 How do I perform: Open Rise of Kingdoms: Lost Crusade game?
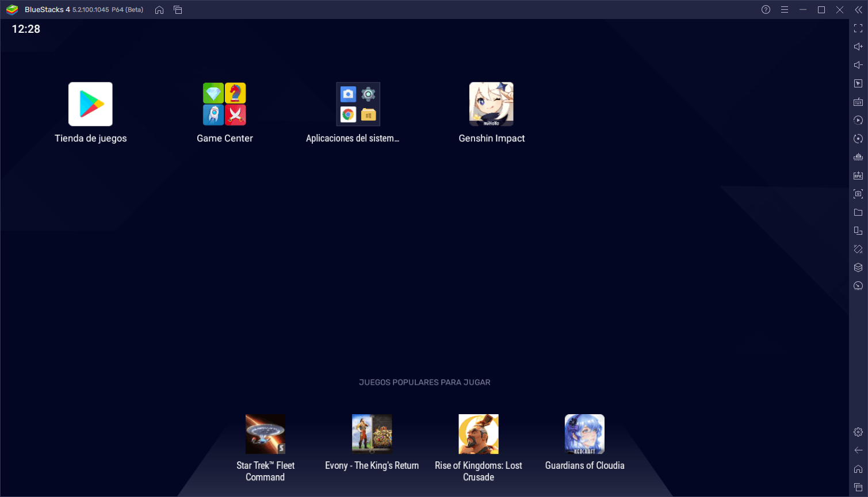tap(479, 434)
